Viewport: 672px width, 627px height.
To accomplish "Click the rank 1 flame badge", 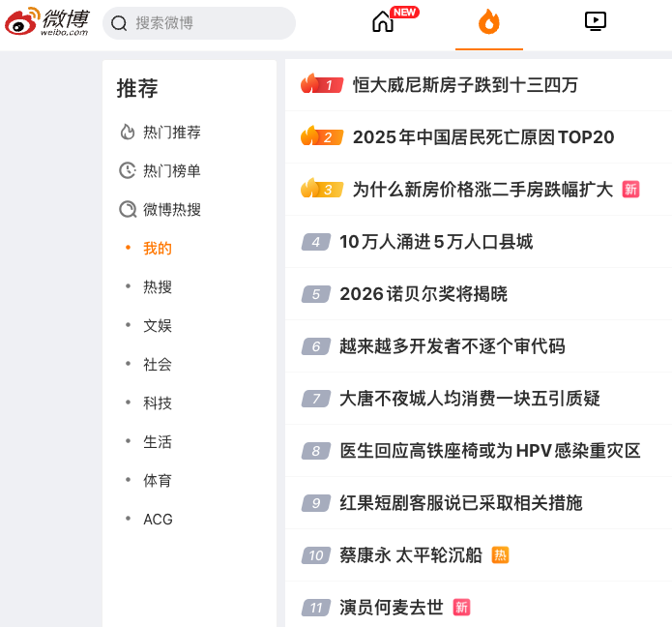I will coord(322,83).
